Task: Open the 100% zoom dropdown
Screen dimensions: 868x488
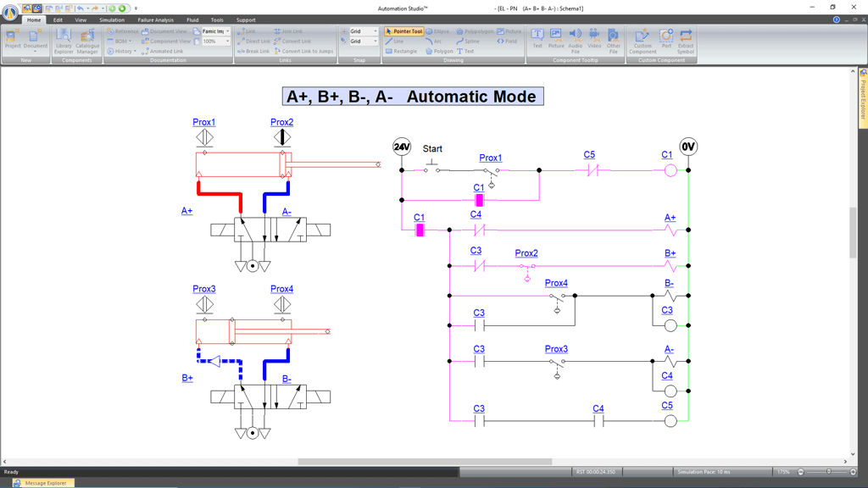Action: [x=227, y=42]
